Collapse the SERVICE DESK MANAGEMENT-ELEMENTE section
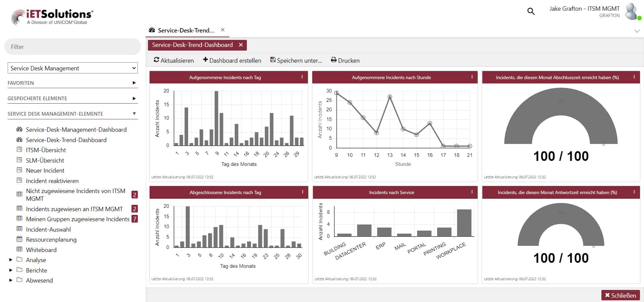This screenshot has width=644, height=302. click(x=134, y=114)
